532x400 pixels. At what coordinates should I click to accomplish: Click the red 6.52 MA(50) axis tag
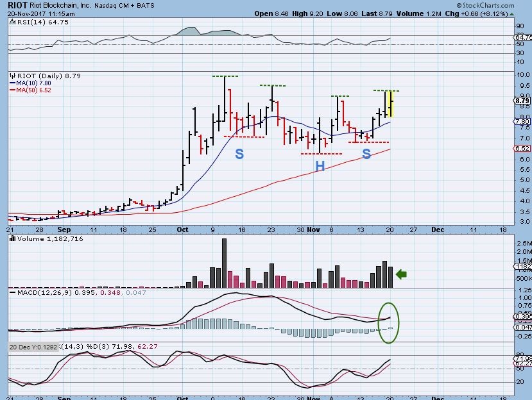(521, 148)
